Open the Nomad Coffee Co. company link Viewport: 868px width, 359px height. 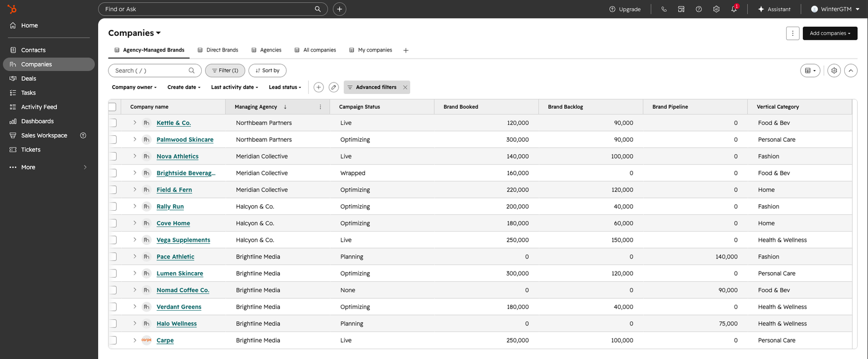[183, 290]
